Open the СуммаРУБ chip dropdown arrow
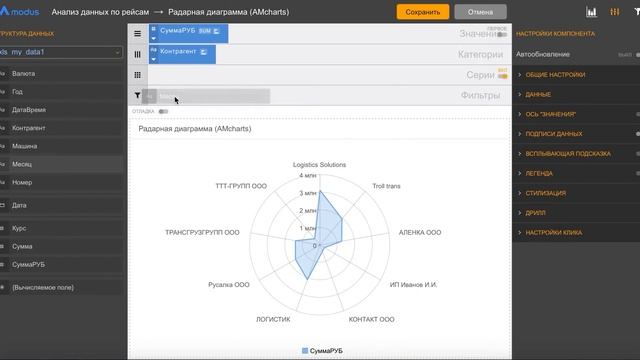Screen dimensions: 640x360 [x=154, y=39]
